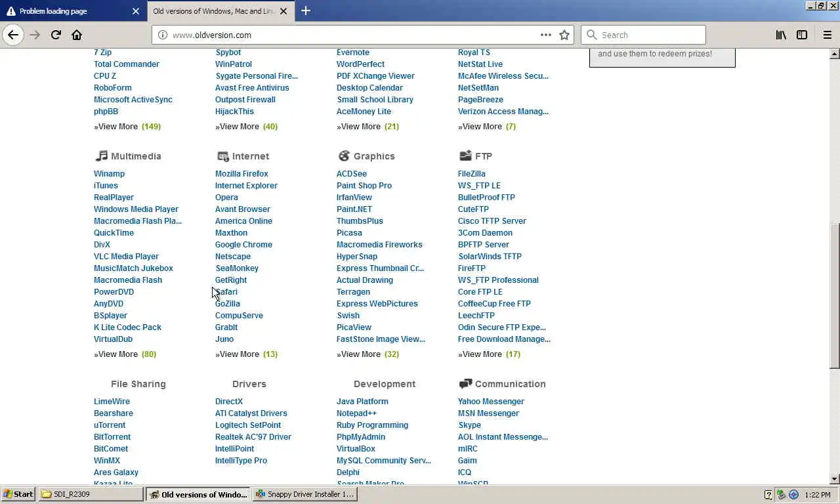Open the Windows Start menu
The image size is (840, 504).
(18, 494)
